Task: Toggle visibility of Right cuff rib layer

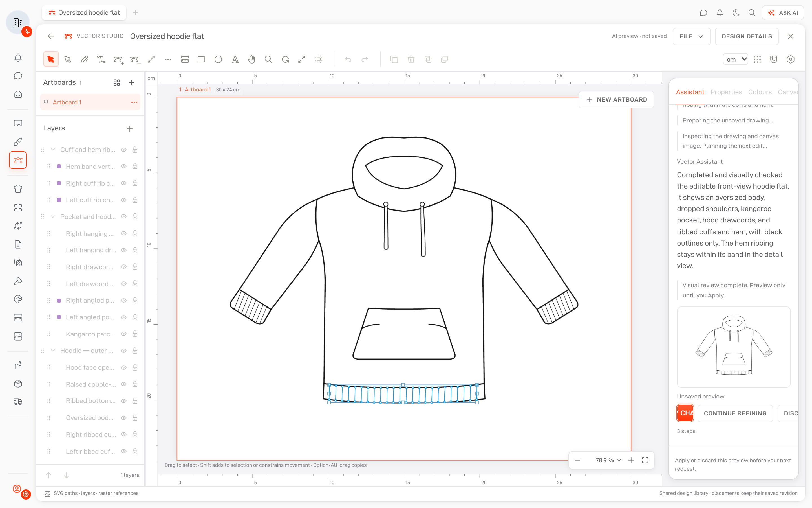Action: click(x=124, y=183)
